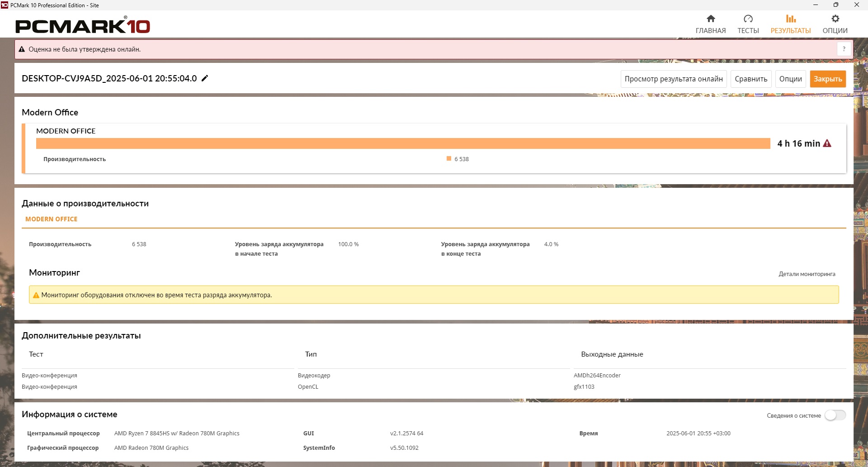Go to the ОПЦИИ tab
The width and height of the screenshot is (868, 467).
(x=835, y=24)
